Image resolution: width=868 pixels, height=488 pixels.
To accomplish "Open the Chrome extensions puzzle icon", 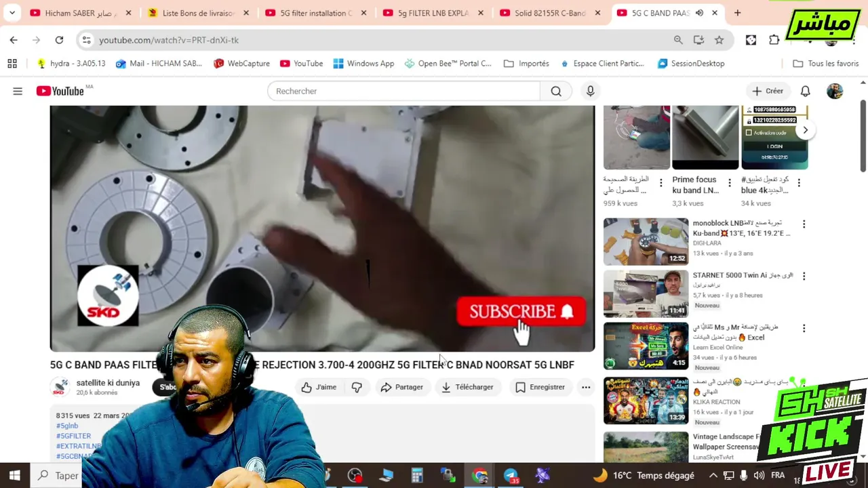I will coord(774,40).
